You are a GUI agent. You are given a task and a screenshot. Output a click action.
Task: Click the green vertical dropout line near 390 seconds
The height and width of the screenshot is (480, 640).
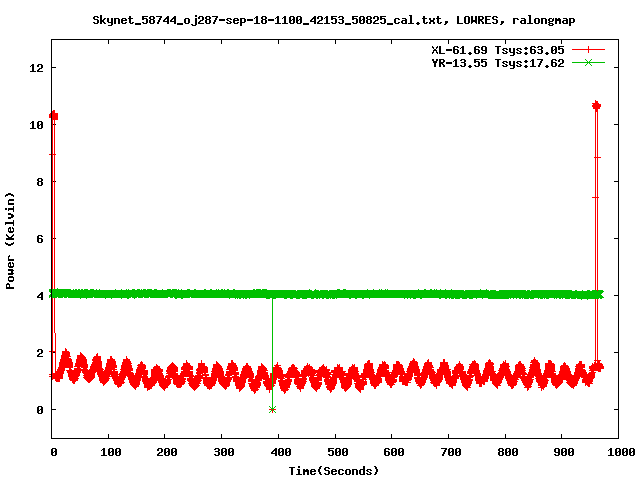point(272,350)
